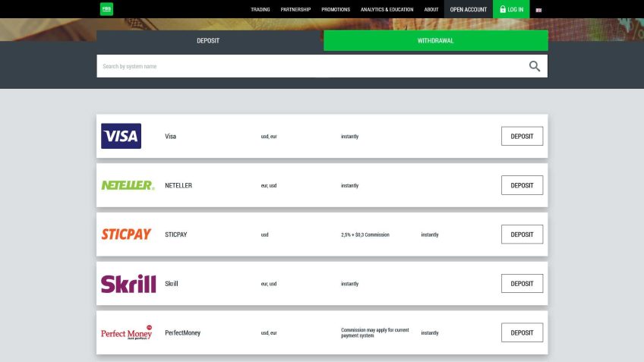Click the FBS logo in header
Image resolution: width=644 pixels, height=362 pixels.
(106, 9)
